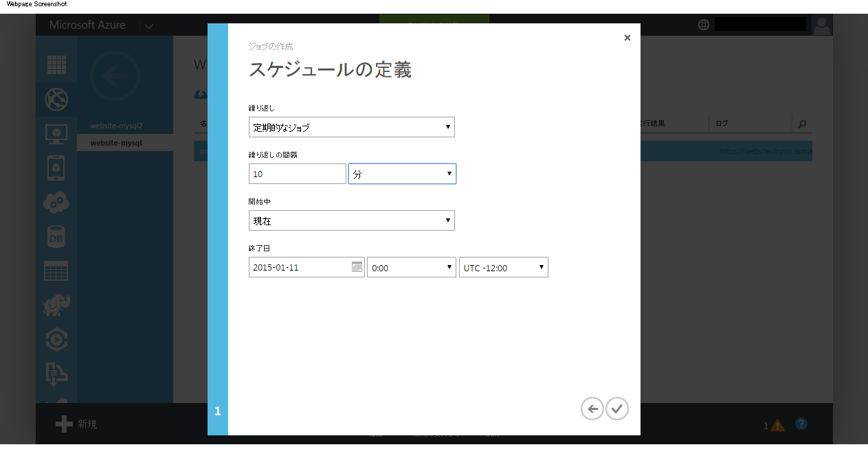Click the back arrow in the dialog
868x458 pixels.
click(592, 409)
